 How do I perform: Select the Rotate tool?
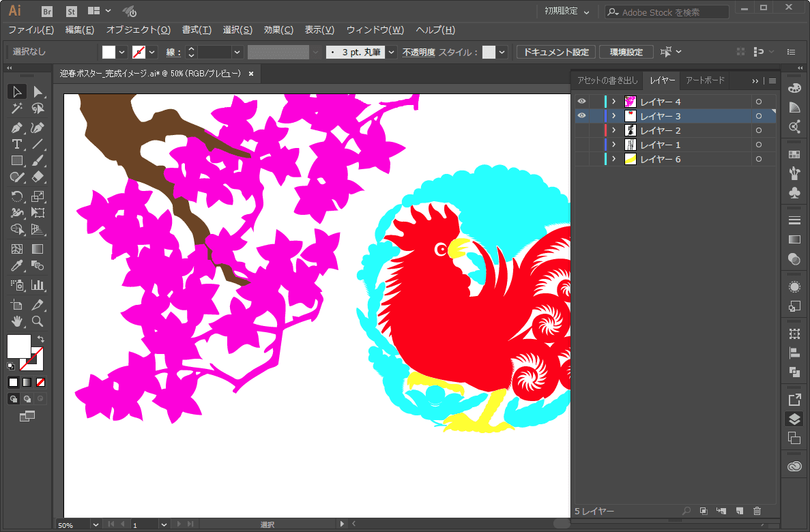[x=16, y=196]
